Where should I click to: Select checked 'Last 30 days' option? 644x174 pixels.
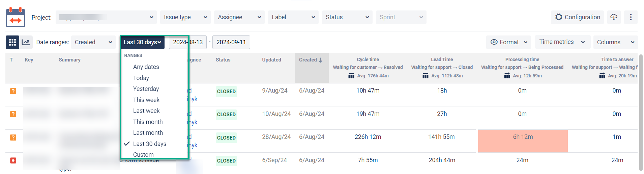pyautogui.click(x=150, y=144)
